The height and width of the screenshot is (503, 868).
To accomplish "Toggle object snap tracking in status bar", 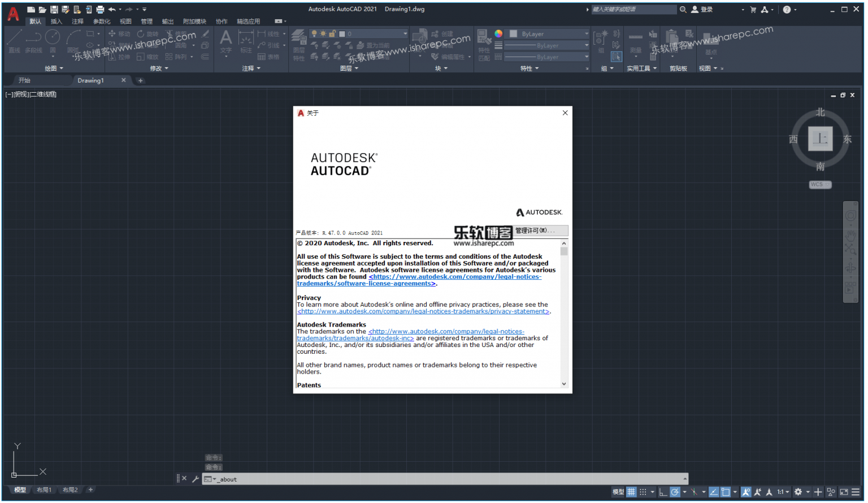I will click(x=714, y=492).
